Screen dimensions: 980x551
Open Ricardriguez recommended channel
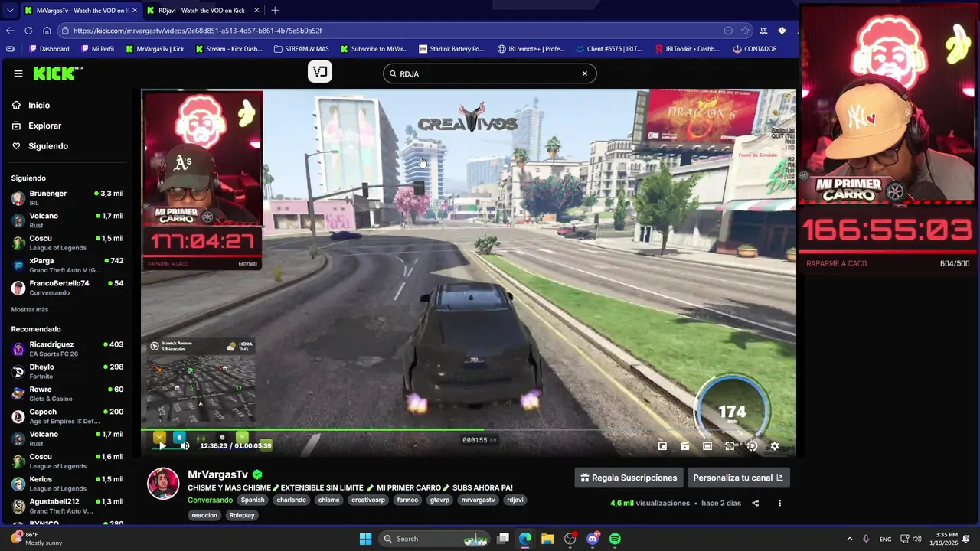click(x=67, y=349)
